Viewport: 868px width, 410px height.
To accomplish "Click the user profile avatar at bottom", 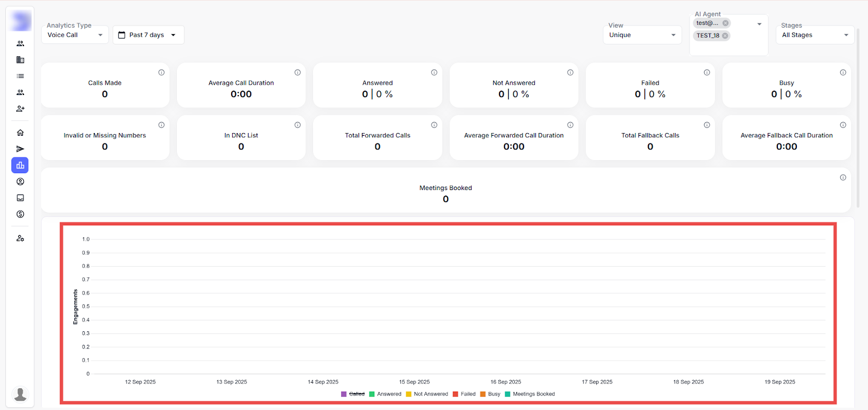I will tap(20, 394).
